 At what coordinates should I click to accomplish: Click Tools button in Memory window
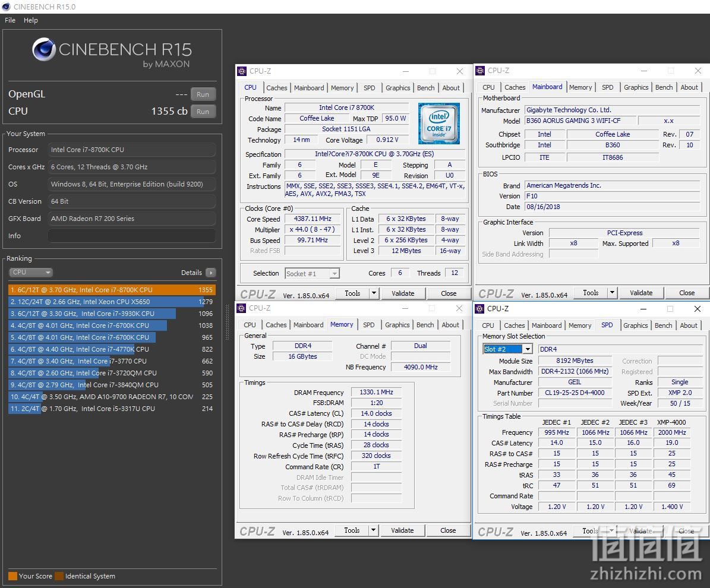coord(352,530)
